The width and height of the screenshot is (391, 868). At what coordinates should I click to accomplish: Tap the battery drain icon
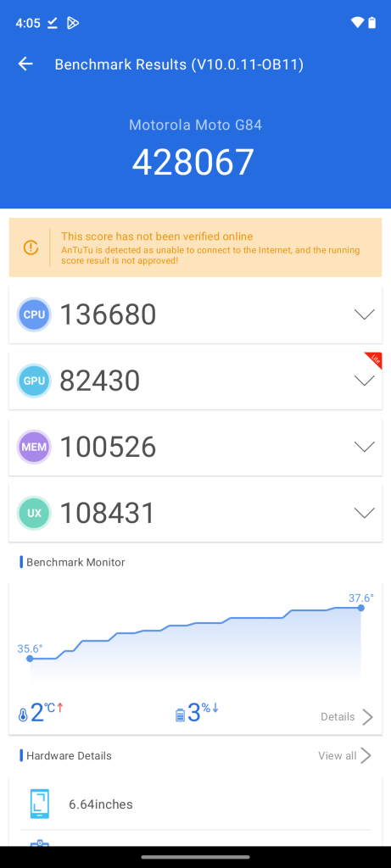click(x=180, y=715)
